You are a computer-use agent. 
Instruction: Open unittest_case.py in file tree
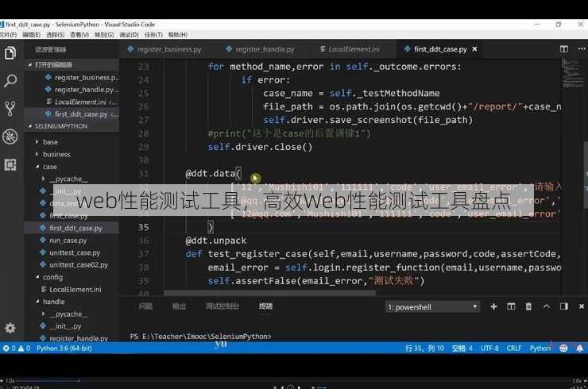(x=75, y=252)
